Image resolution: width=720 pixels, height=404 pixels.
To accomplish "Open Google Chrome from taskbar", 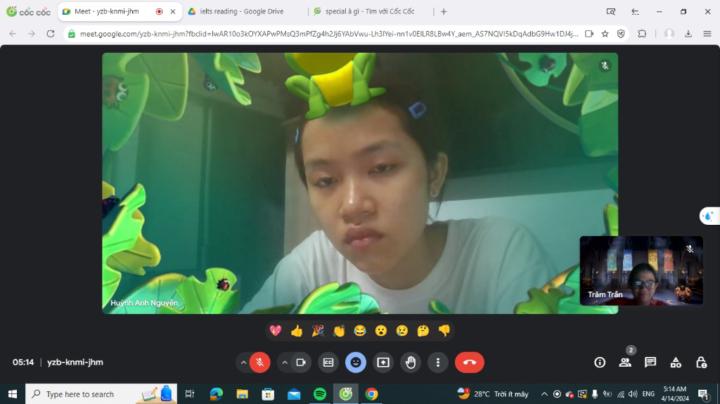I will click(371, 394).
